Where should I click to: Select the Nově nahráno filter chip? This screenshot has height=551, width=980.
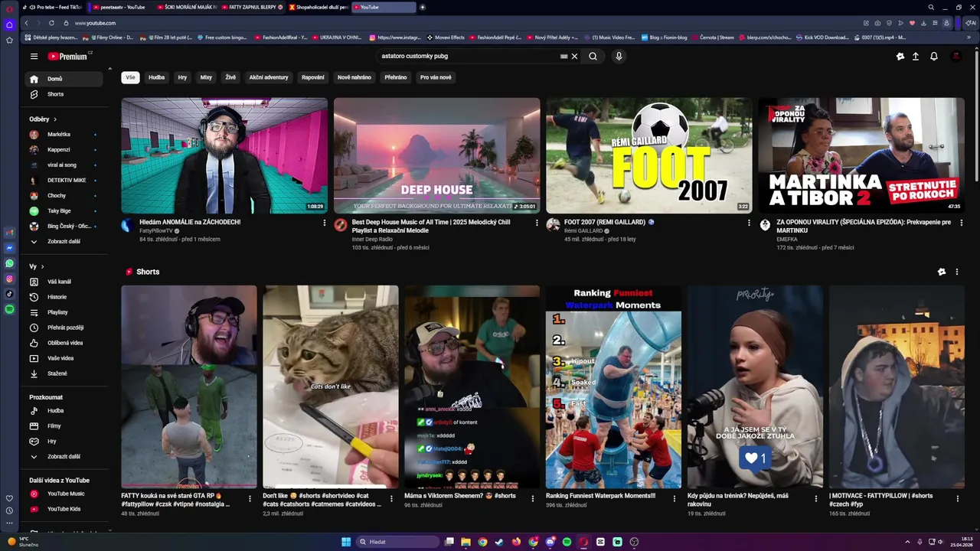[354, 77]
